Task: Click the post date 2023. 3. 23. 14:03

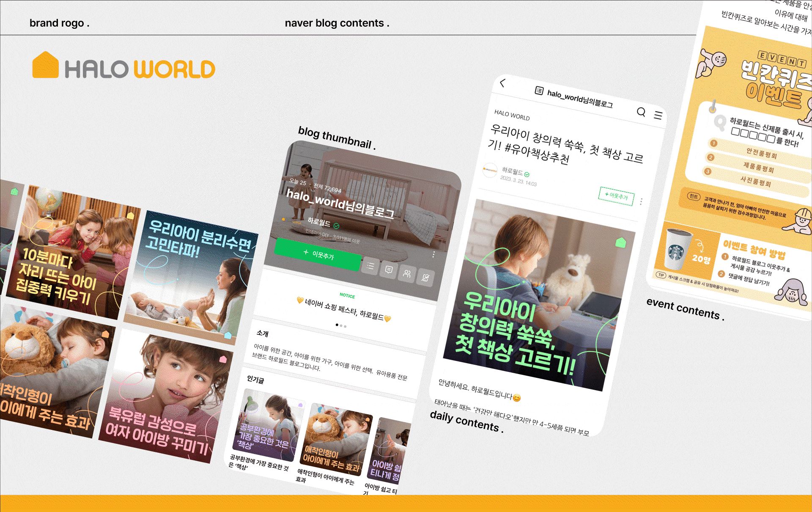Action: (x=518, y=181)
